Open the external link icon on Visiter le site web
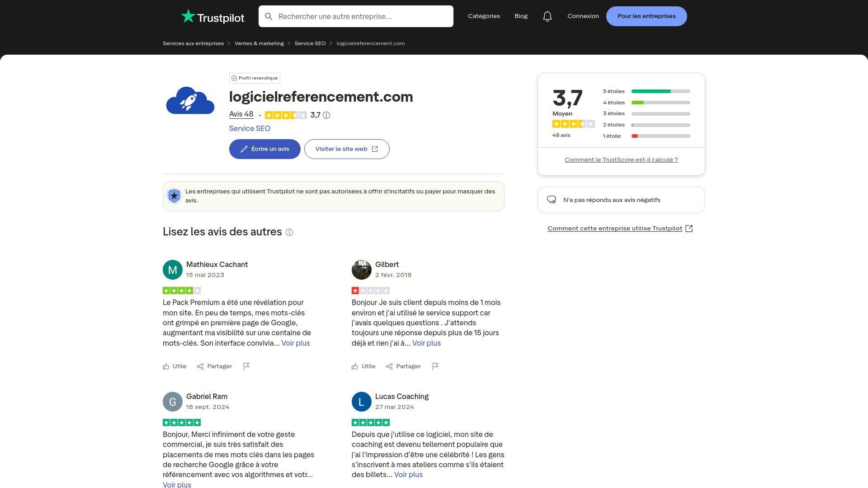Image resolution: width=868 pixels, height=488 pixels. [375, 149]
